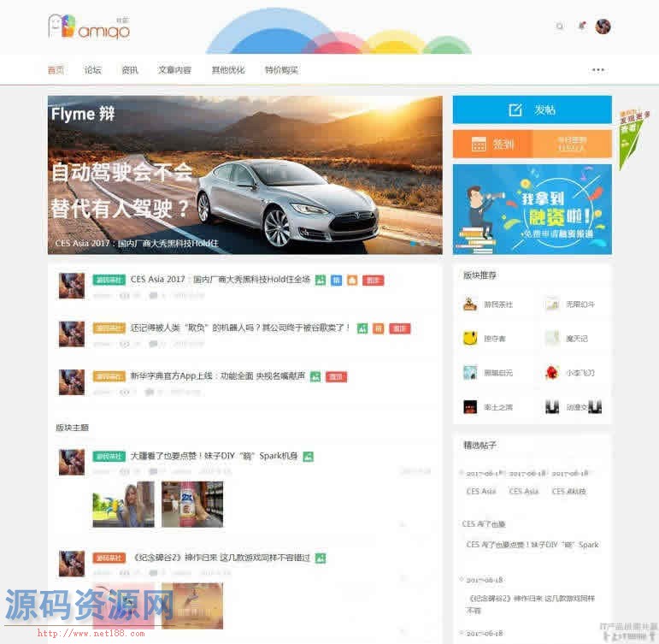Open post 还记得被人类欺负的机器人吗

click(x=240, y=328)
